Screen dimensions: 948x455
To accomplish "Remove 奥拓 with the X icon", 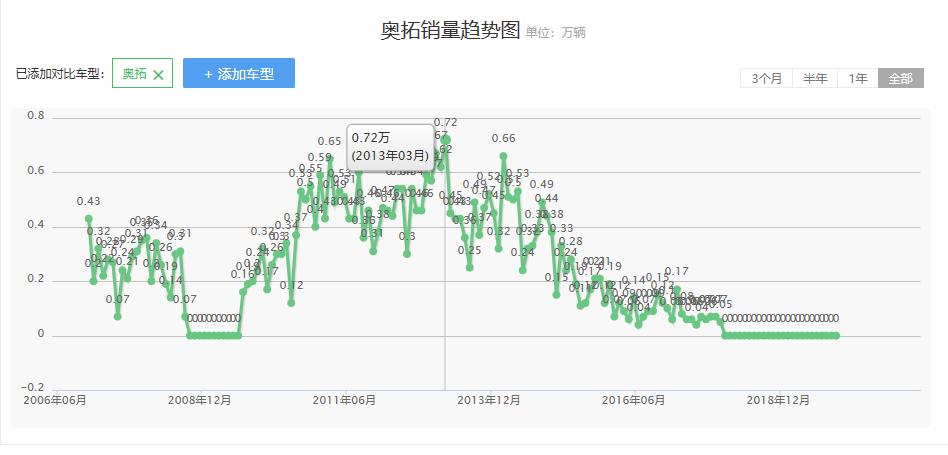I will [x=158, y=74].
